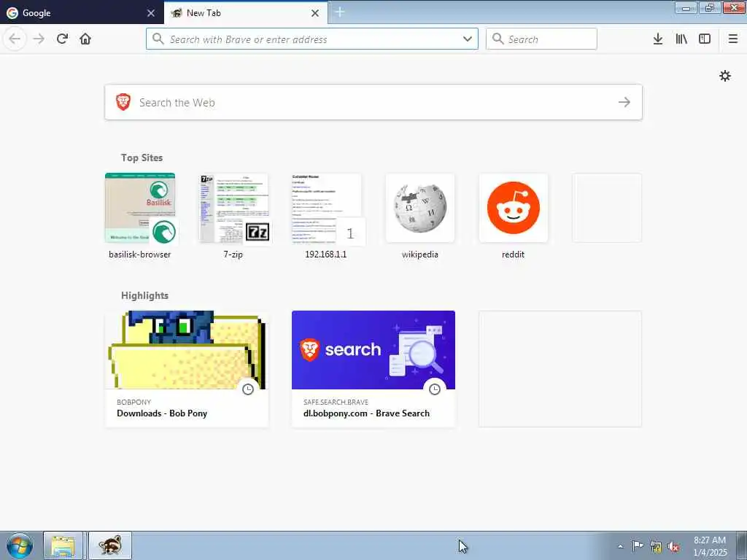Open the wikipedia top site tile

pyautogui.click(x=420, y=208)
